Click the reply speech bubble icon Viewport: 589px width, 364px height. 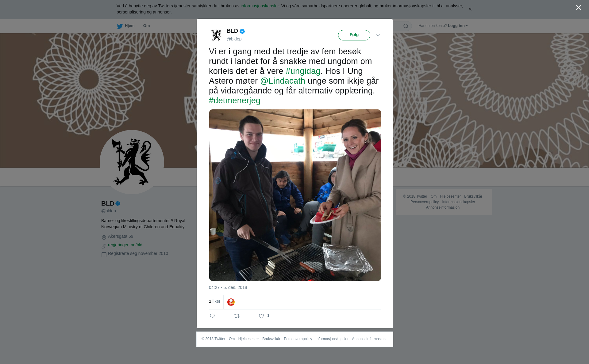point(212,316)
